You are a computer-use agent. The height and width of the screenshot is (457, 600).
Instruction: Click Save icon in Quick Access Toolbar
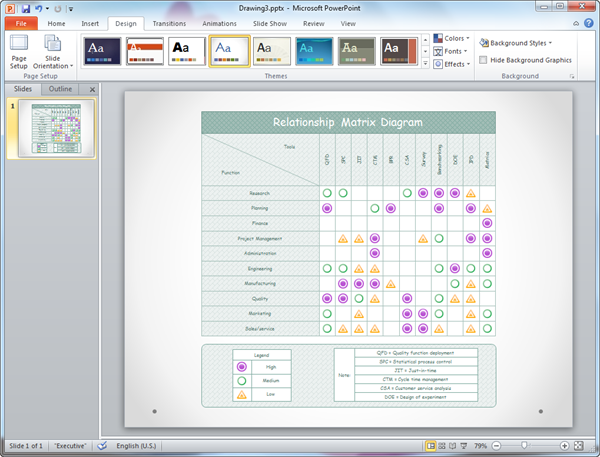pos(26,7)
